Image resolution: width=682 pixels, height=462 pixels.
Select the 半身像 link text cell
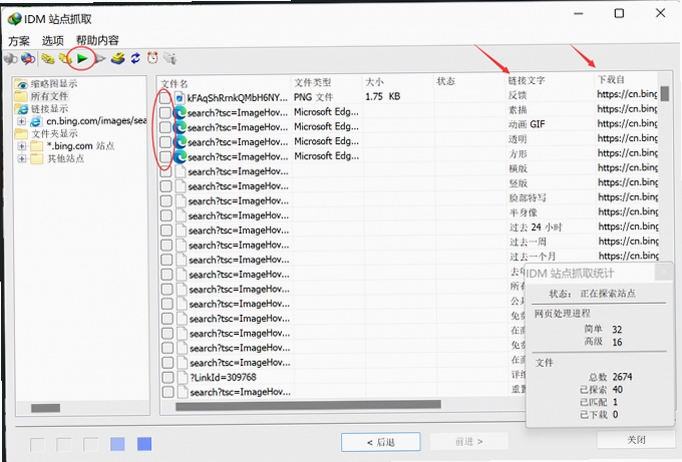[x=523, y=212]
